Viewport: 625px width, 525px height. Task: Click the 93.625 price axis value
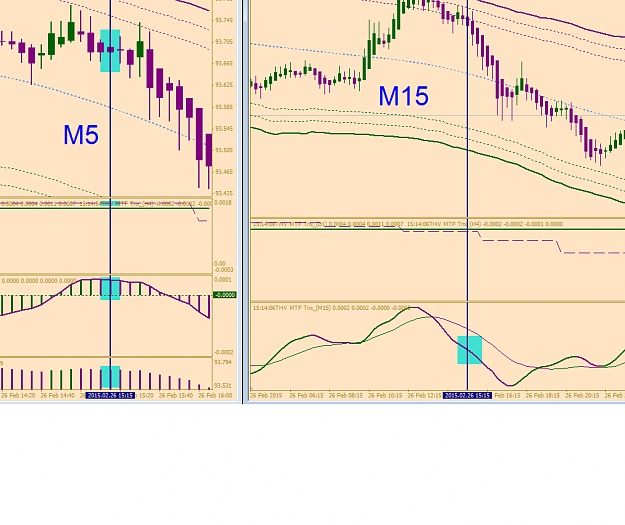pos(224,85)
